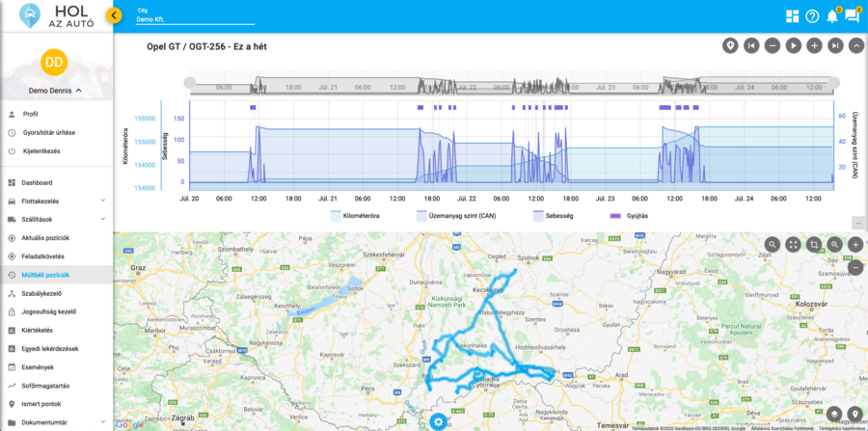Jump to the route's first position
Viewport: 868px width, 431px height.
(751, 45)
